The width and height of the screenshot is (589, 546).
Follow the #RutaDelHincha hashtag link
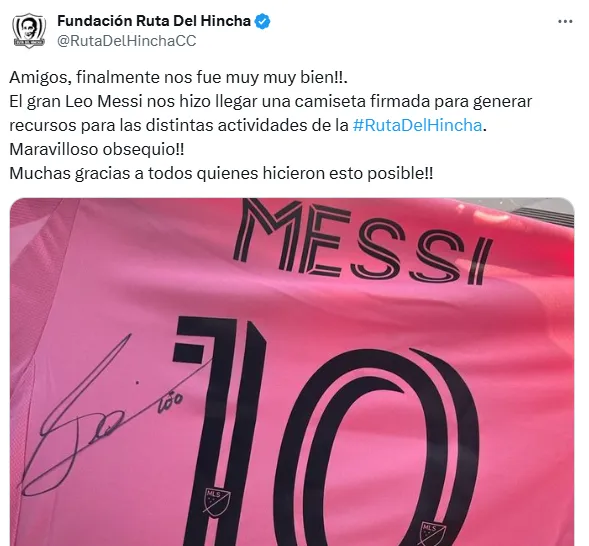[x=417, y=125]
